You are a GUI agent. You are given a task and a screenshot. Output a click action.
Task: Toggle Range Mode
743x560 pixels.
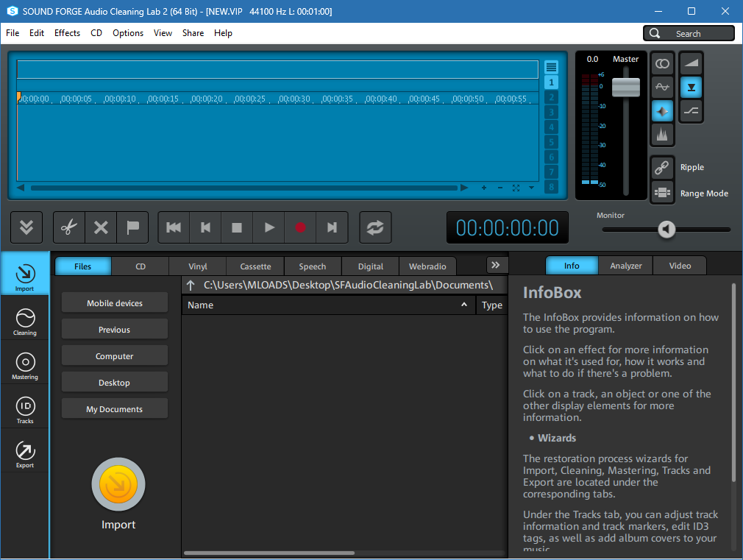pyautogui.click(x=662, y=193)
